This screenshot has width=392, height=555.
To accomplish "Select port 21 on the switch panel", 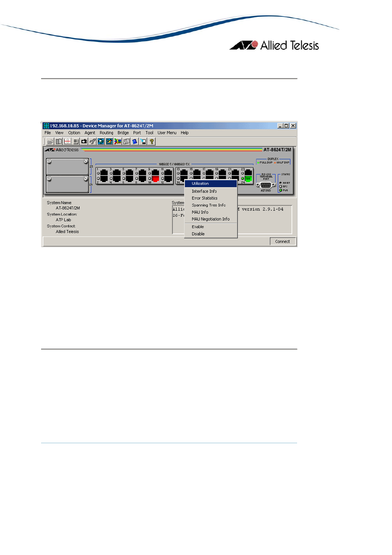I will [x=235, y=173].
